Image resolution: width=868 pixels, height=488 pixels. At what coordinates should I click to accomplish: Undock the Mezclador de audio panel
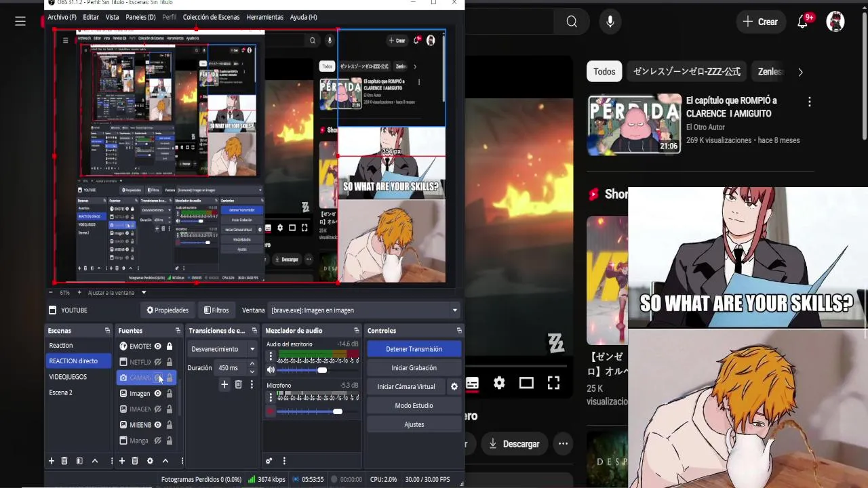[357, 331]
